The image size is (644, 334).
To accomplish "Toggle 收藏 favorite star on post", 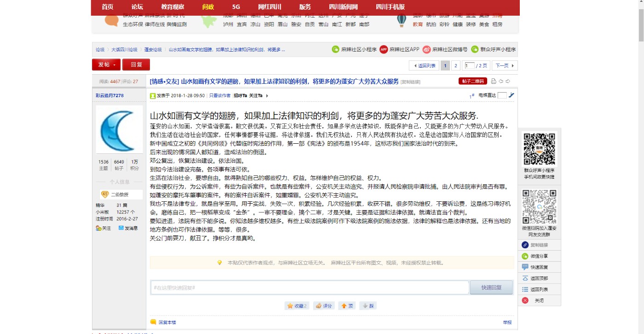I will point(290,306).
